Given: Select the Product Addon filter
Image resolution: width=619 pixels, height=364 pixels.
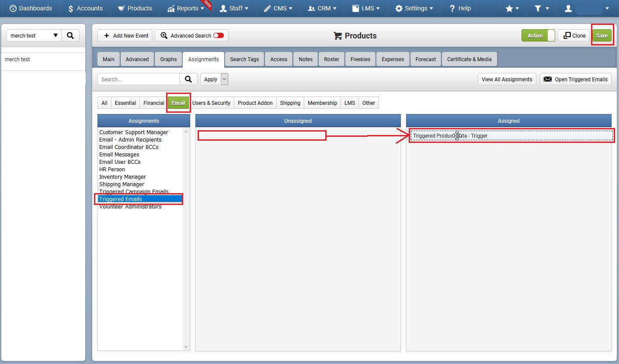Looking at the screenshot, I should pyautogui.click(x=255, y=103).
